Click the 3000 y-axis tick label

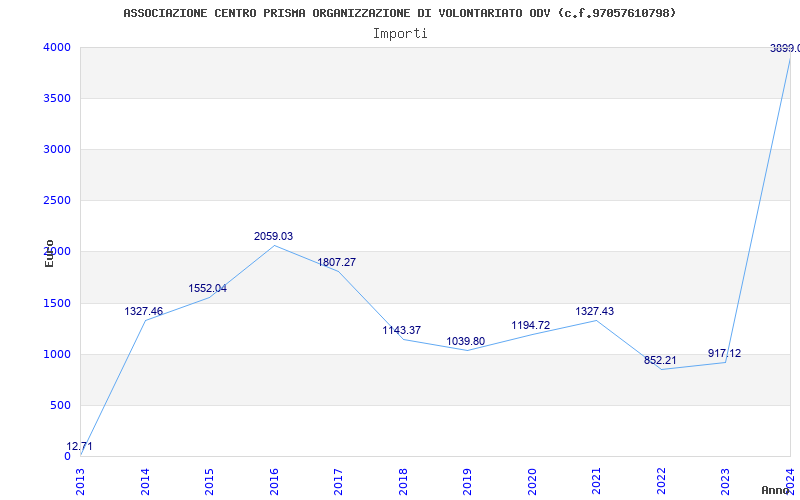tap(56, 149)
